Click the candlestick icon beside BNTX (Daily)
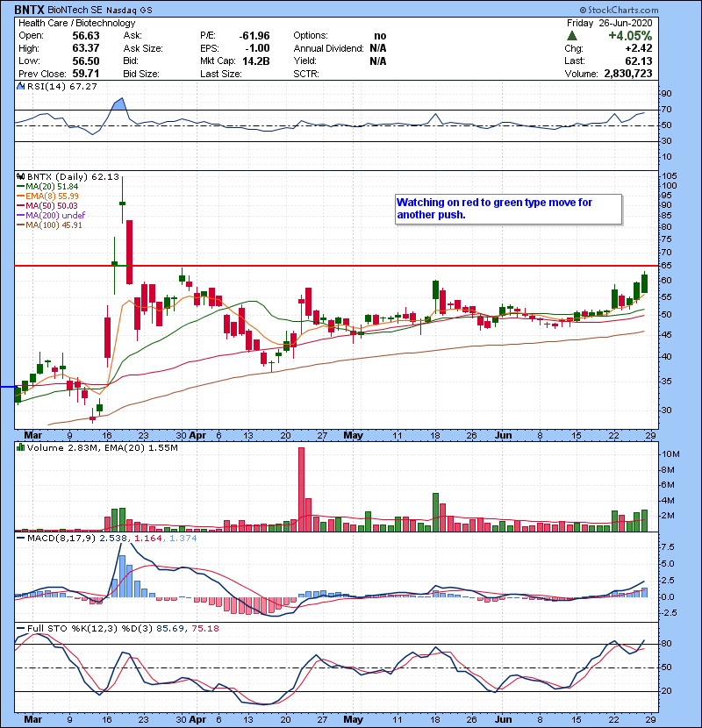Viewport: 702px width, 728px height. 20,176
